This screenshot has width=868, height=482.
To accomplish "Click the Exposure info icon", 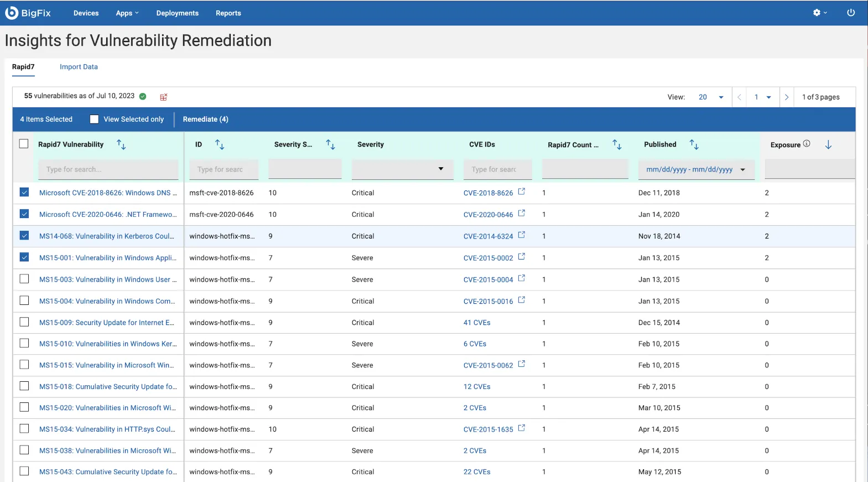I will point(807,144).
